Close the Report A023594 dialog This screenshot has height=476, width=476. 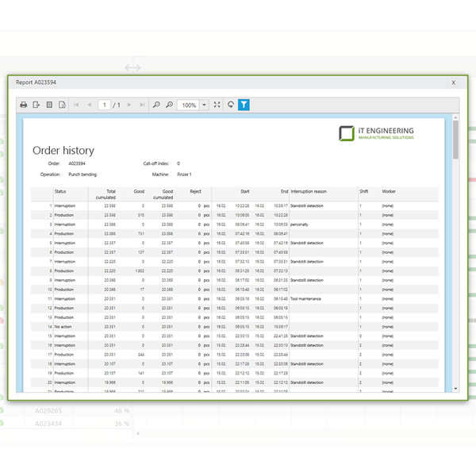[x=453, y=82]
